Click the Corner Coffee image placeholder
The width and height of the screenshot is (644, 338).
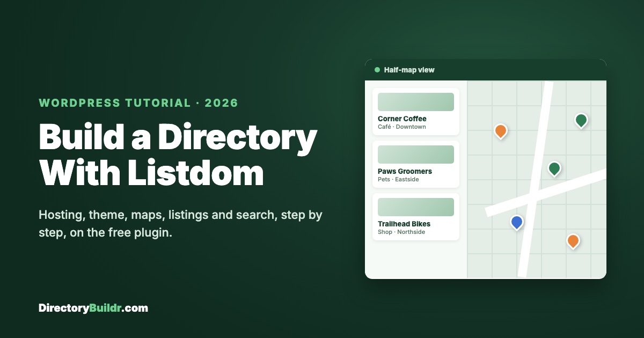(x=416, y=102)
